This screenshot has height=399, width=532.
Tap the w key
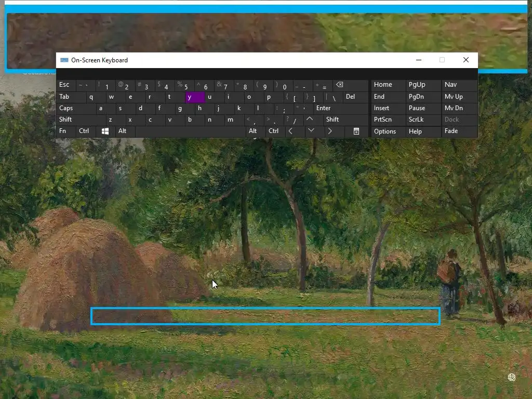tap(115, 97)
